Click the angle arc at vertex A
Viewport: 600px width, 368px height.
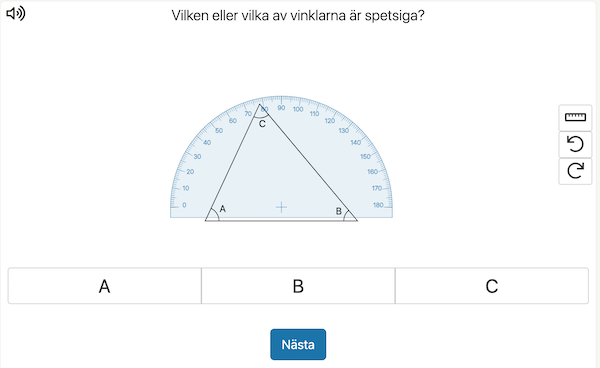[216, 214]
